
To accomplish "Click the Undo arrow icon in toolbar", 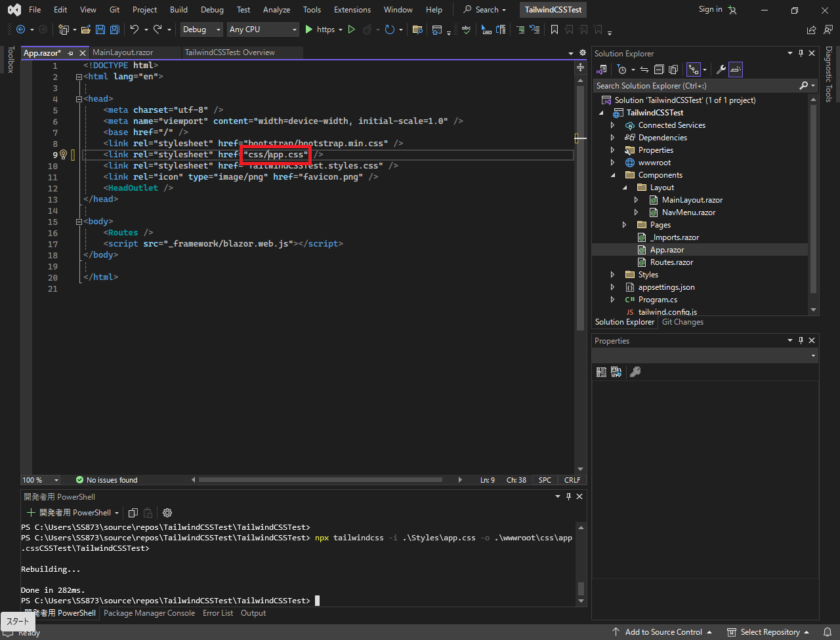I will click(x=134, y=30).
